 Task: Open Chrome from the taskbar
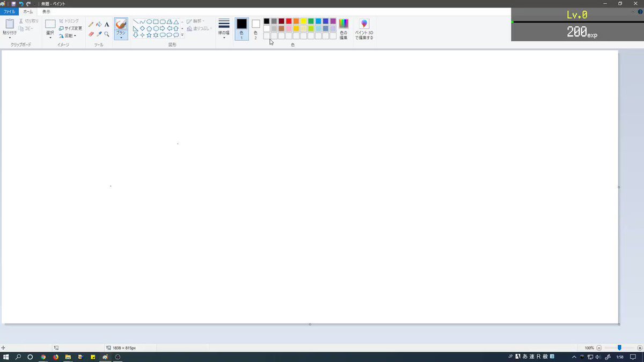43,357
